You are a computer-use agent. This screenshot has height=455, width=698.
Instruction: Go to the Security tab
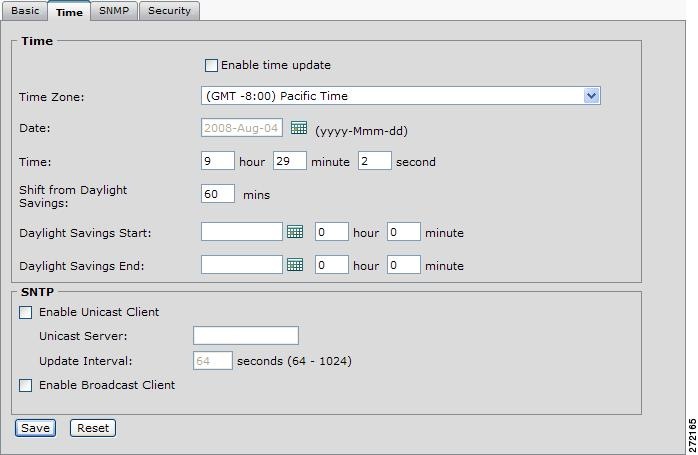[169, 11]
